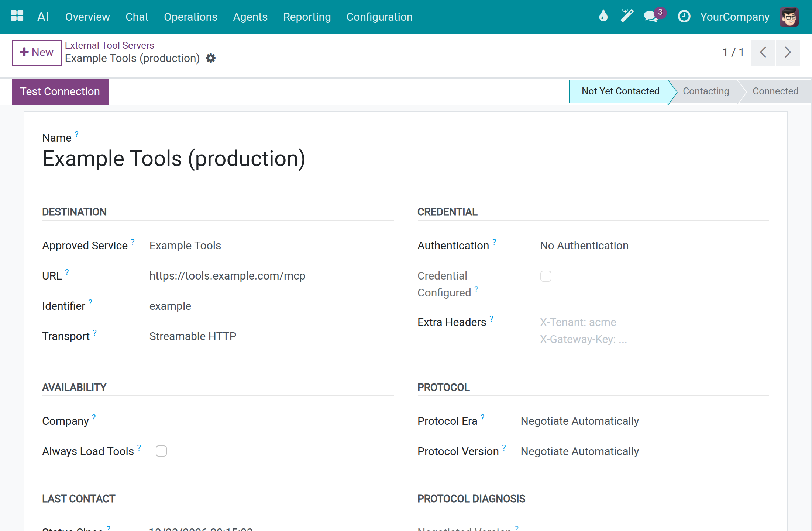
Task: Open the gear actions menu beside record title
Action: coord(211,58)
